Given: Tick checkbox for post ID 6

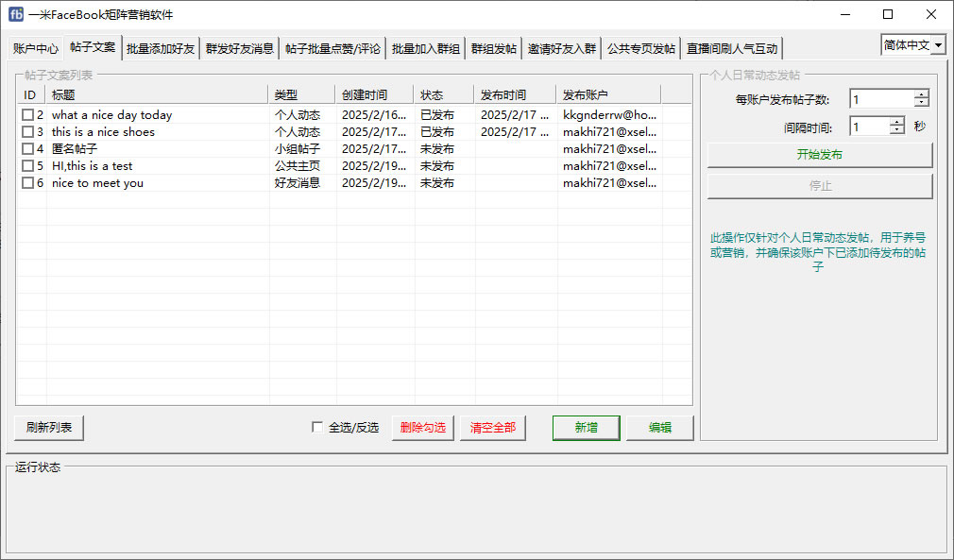Looking at the screenshot, I should coord(27,183).
